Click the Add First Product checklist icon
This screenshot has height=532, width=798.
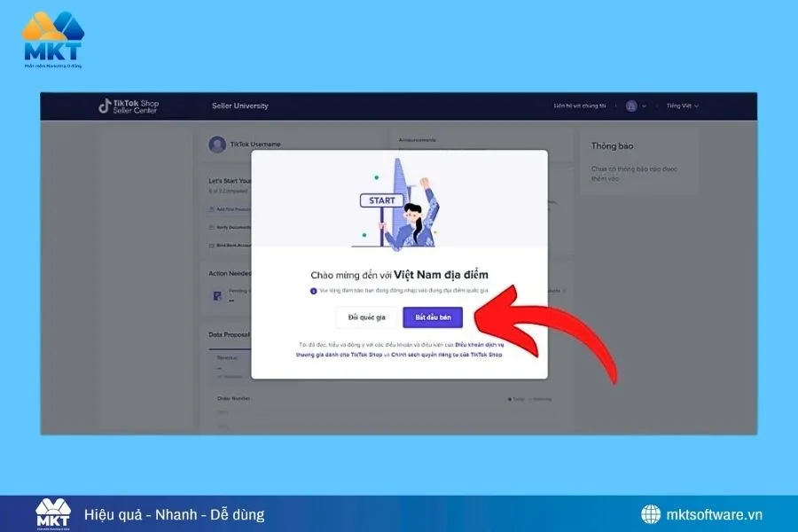(212, 210)
